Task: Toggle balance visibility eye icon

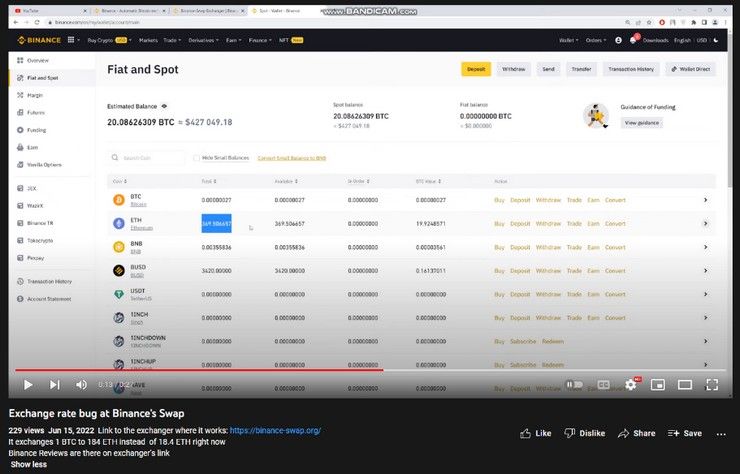Action: [x=164, y=106]
